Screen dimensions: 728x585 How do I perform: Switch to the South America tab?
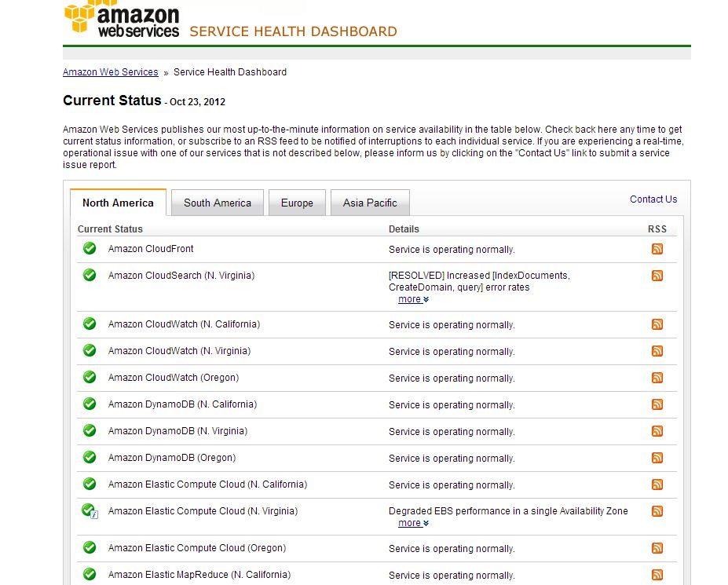(218, 203)
